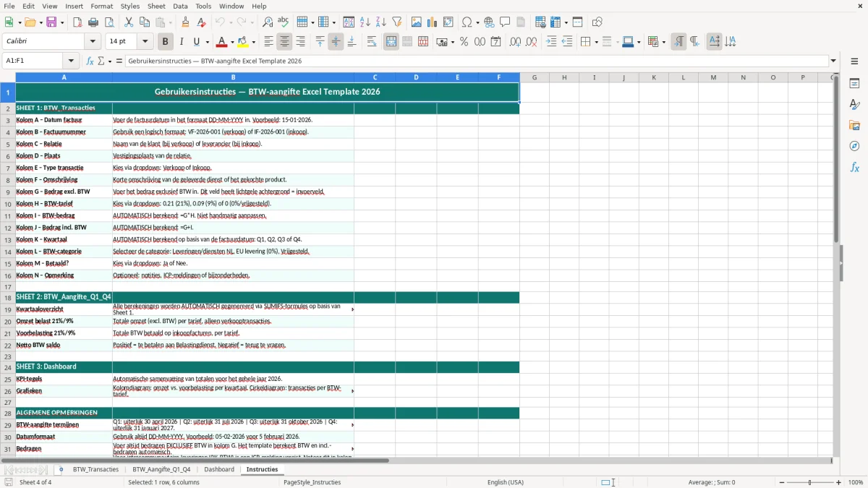Toggle wrap text
This screenshot has width=868, height=488.
coord(372,42)
